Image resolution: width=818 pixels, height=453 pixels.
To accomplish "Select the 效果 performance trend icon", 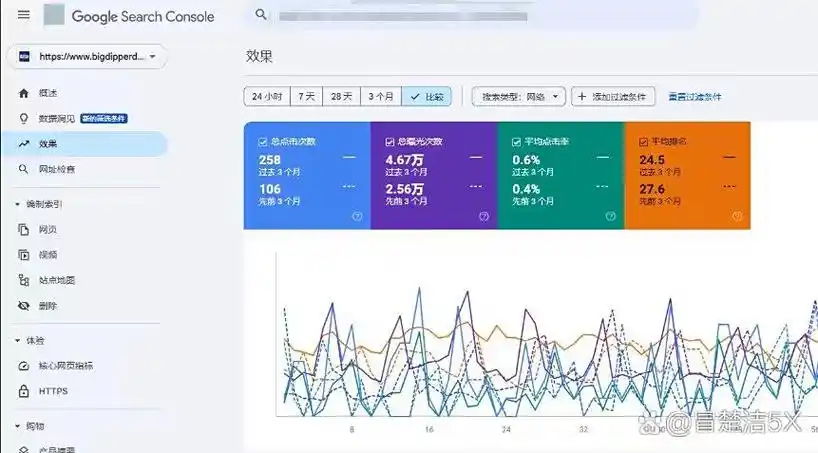I will [23, 144].
